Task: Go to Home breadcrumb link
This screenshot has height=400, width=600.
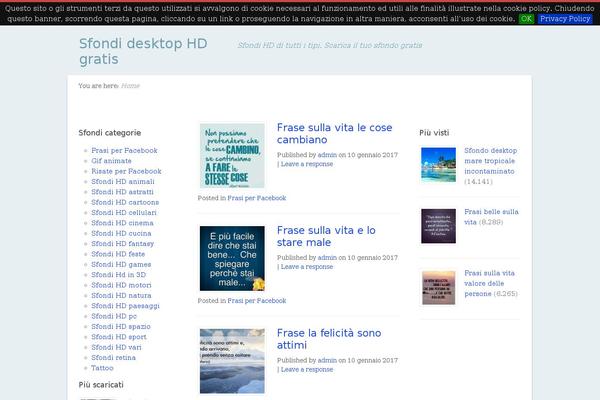Action: coord(130,86)
